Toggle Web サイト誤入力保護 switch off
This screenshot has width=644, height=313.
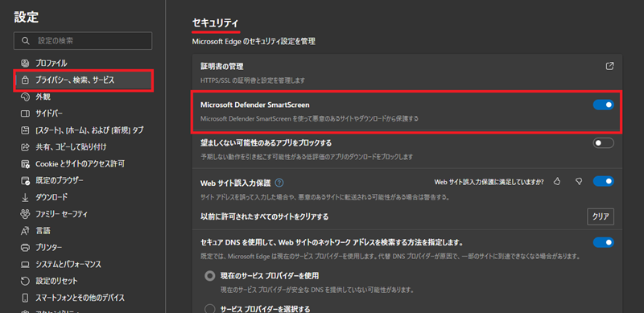tap(603, 181)
